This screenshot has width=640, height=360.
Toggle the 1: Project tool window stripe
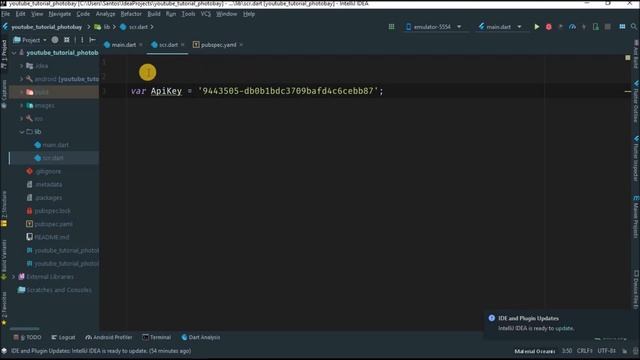[x=4, y=54]
